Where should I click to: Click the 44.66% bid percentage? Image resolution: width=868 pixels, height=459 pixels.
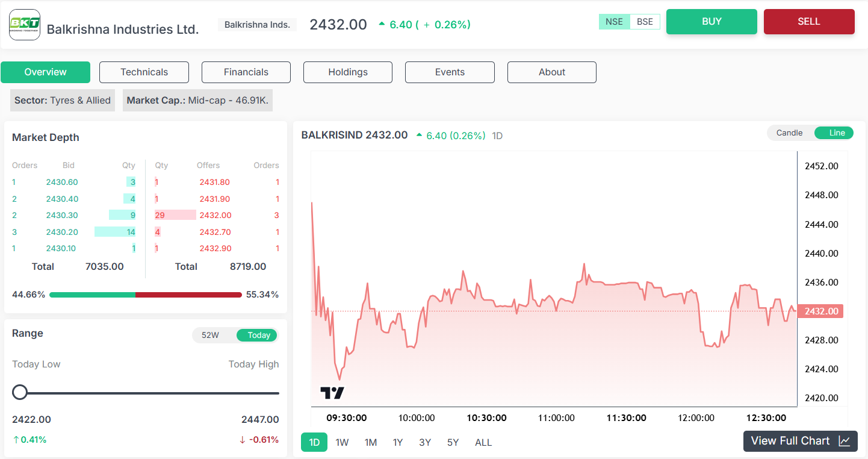(x=29, y=295)
